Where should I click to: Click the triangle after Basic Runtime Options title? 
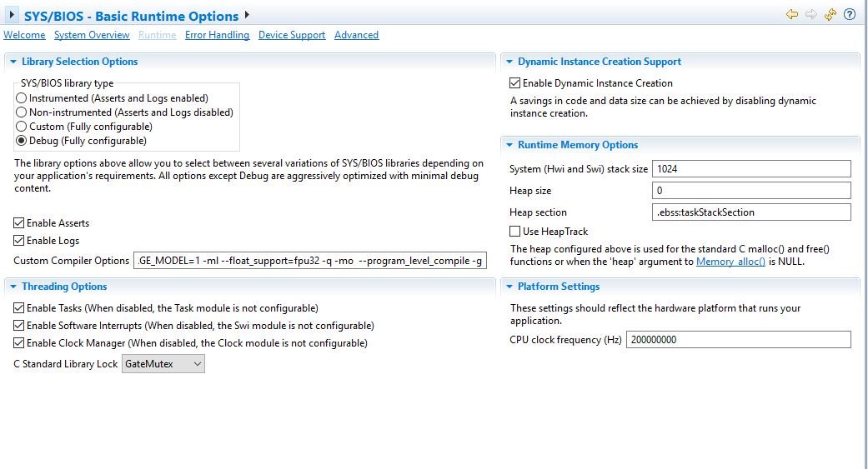248,15
